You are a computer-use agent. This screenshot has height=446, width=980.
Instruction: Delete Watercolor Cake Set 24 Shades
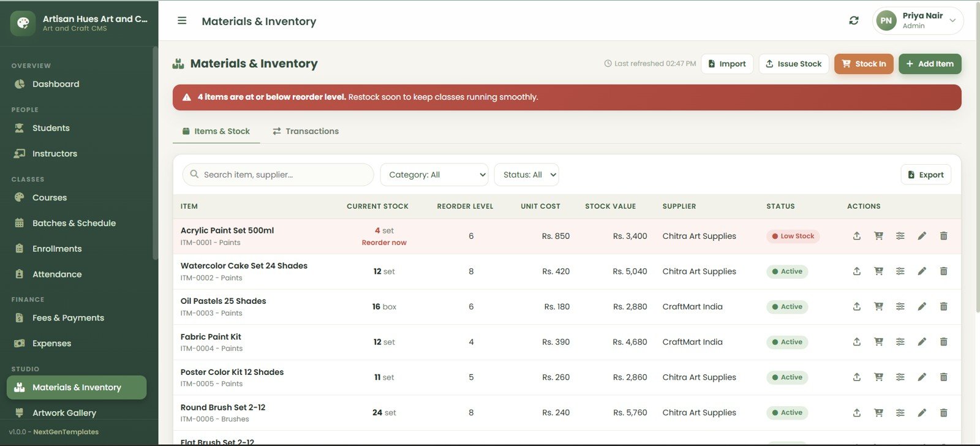pos(944,271)
